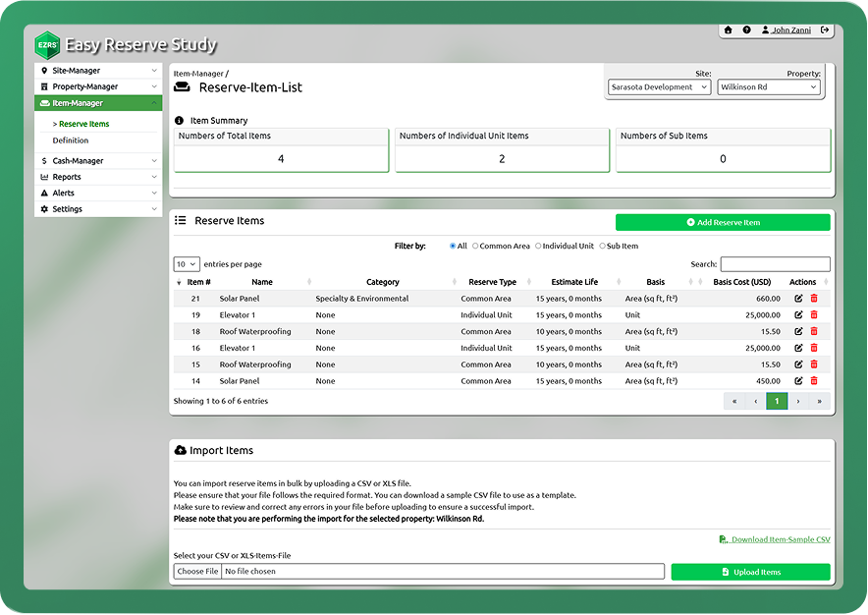Open the help question mark icon
The image size is (868, 615).
pos(746,30)
